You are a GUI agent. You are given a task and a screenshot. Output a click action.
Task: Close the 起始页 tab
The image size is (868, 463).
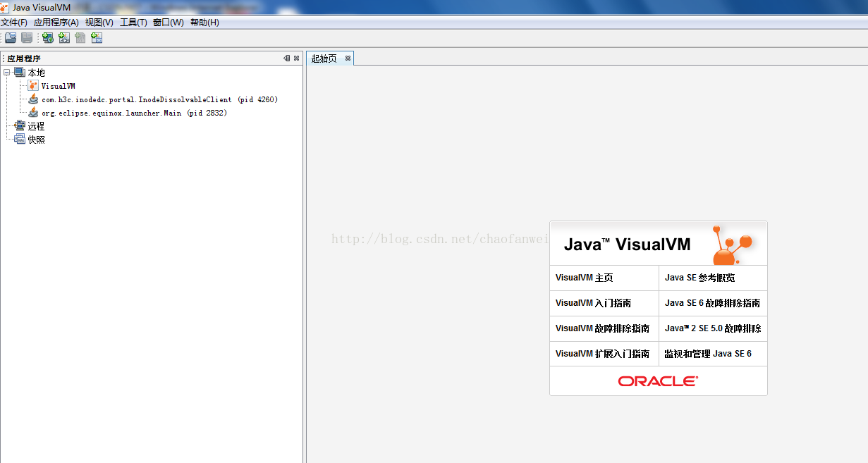pyautogui.click(x=348, y=58)
